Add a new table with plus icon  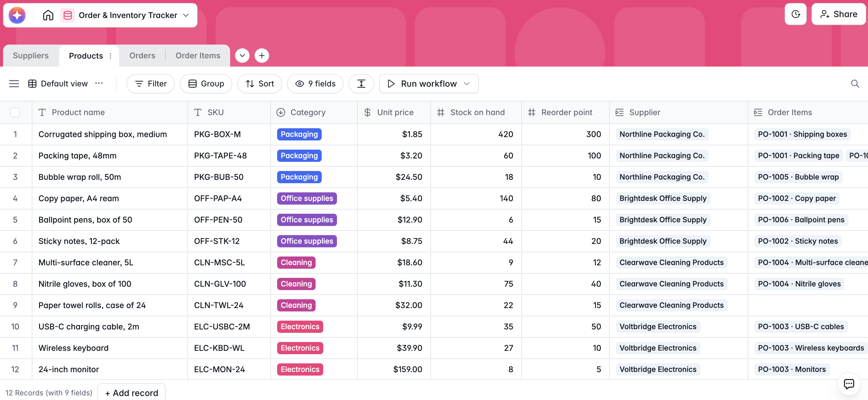click(x=262, y=56)
